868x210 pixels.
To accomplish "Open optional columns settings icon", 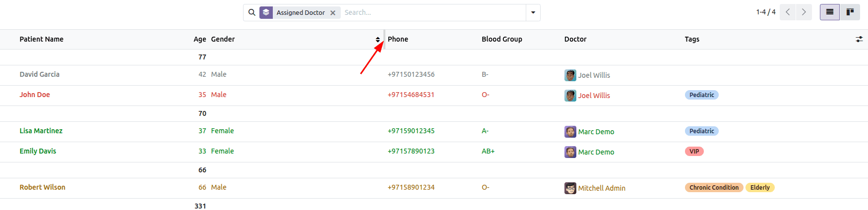I will [859, 39].
